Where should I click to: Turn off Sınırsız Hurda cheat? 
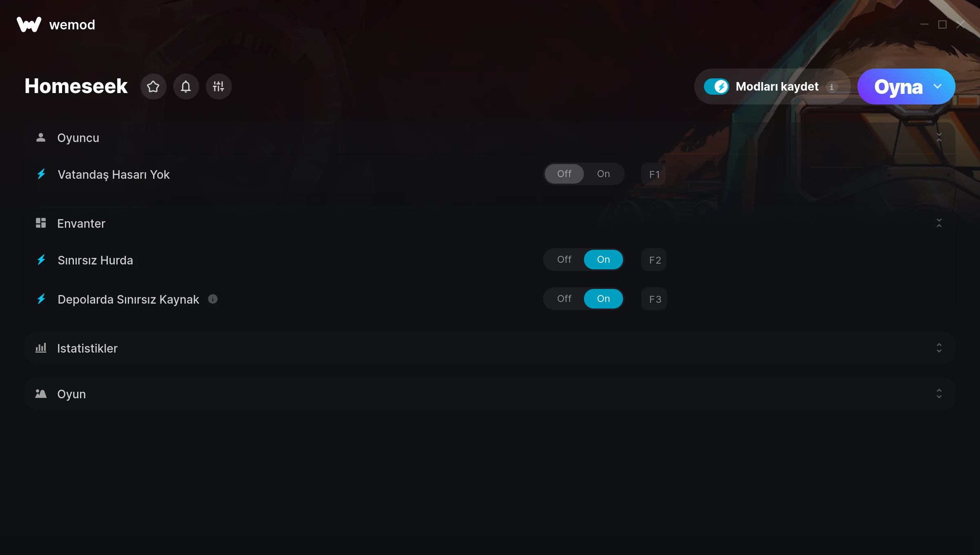point(564,260)
